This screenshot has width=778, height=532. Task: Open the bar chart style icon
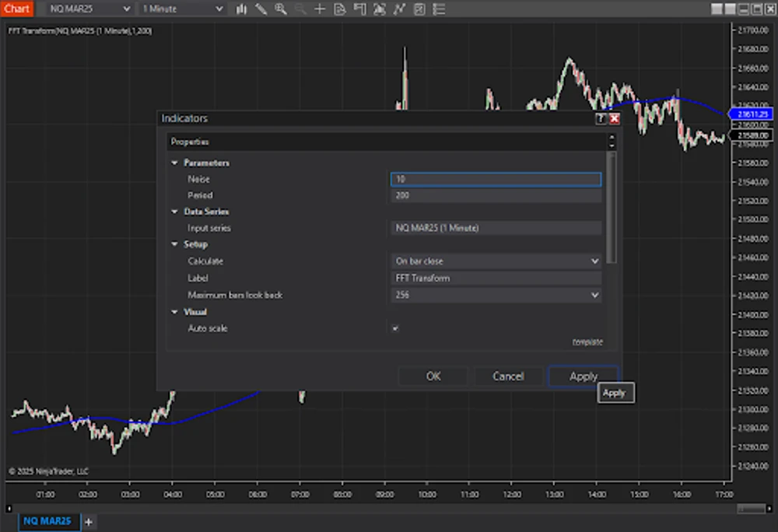pos(242,9)
